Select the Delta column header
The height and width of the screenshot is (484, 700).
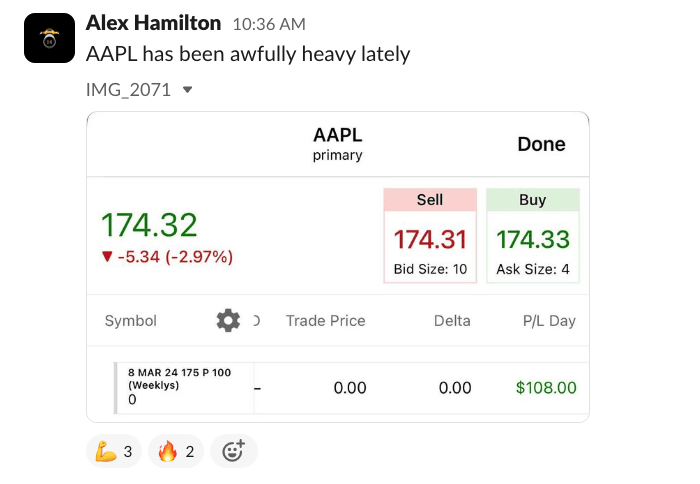(452, 321)
